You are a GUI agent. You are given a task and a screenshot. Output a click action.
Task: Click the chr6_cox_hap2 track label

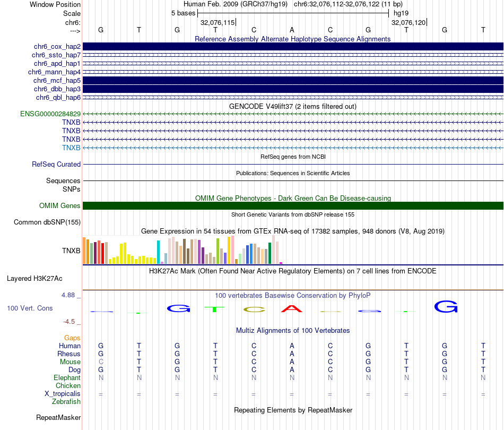[x=56, y=47]
